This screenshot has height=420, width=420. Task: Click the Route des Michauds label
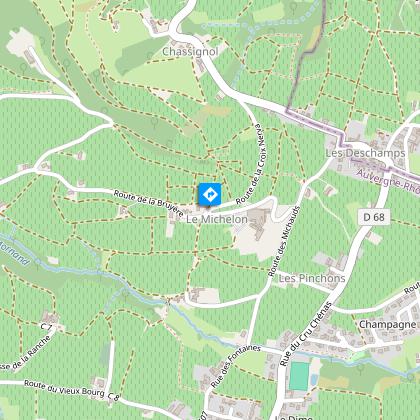click(284, 241)
